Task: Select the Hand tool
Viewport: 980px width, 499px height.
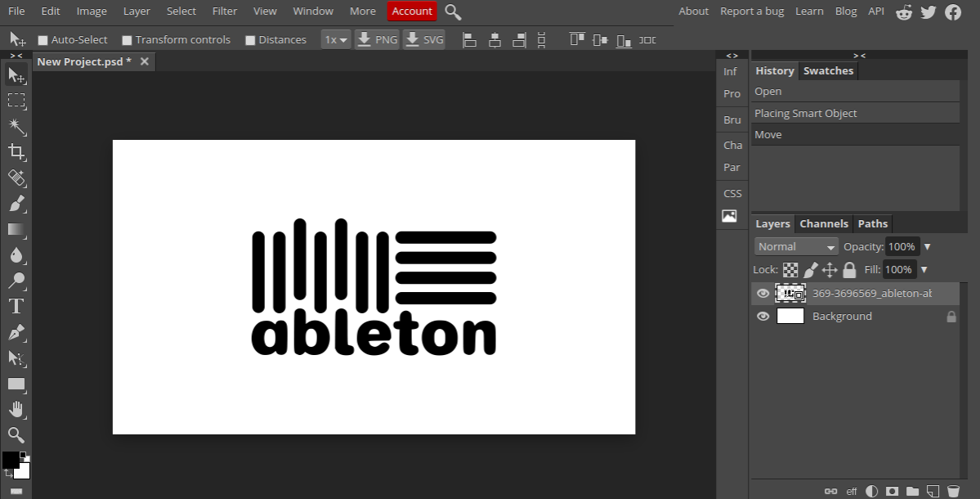Action: click(16, 410)
